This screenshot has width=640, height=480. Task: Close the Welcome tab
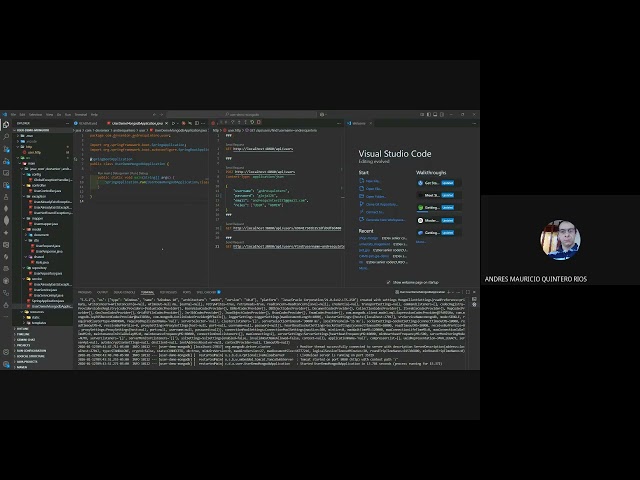coord(371,123)
